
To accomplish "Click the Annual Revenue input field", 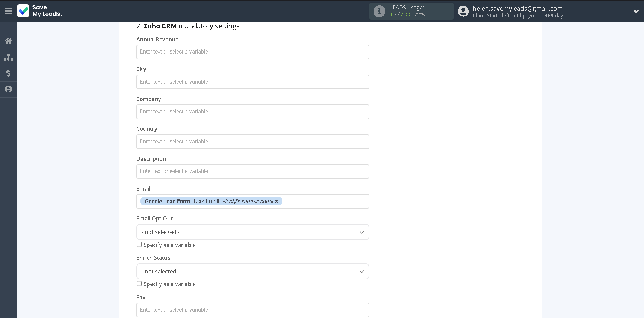I will click(252, 52).
